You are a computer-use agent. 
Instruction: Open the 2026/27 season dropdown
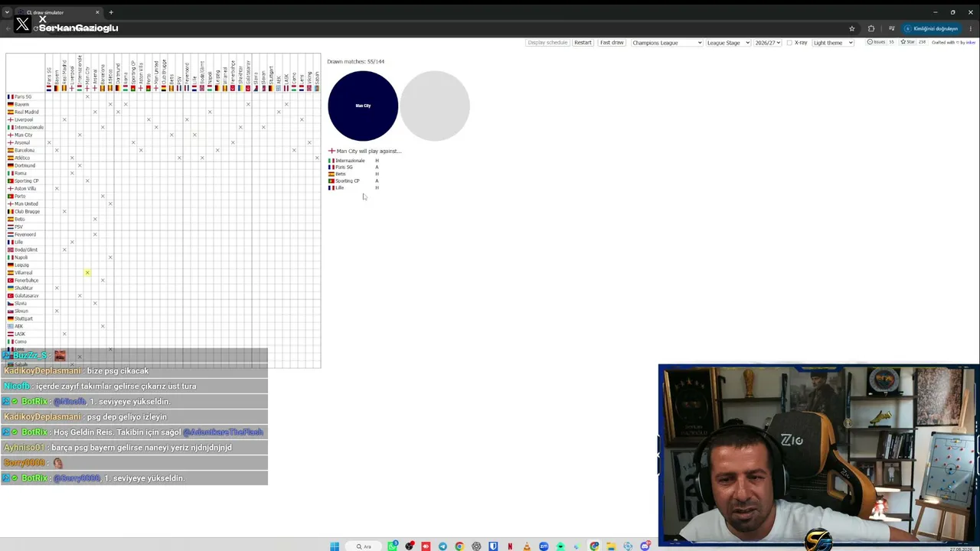click(x=768, y=43)
